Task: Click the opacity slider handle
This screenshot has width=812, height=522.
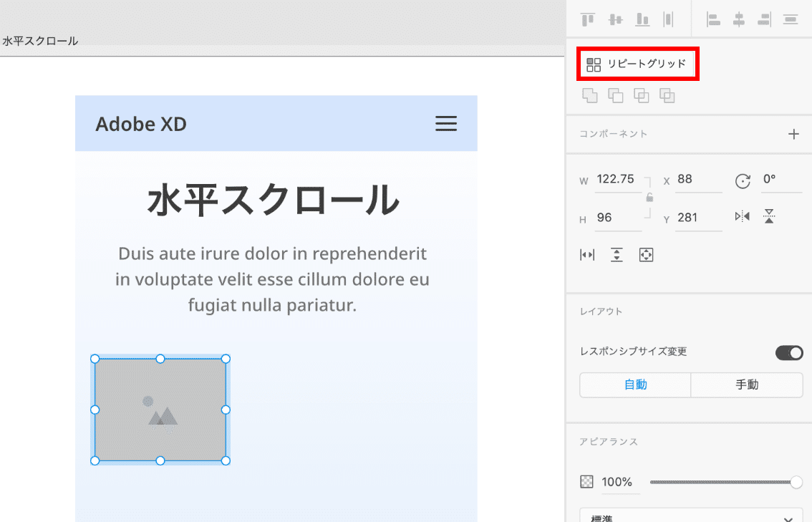Action: [796, 482]
